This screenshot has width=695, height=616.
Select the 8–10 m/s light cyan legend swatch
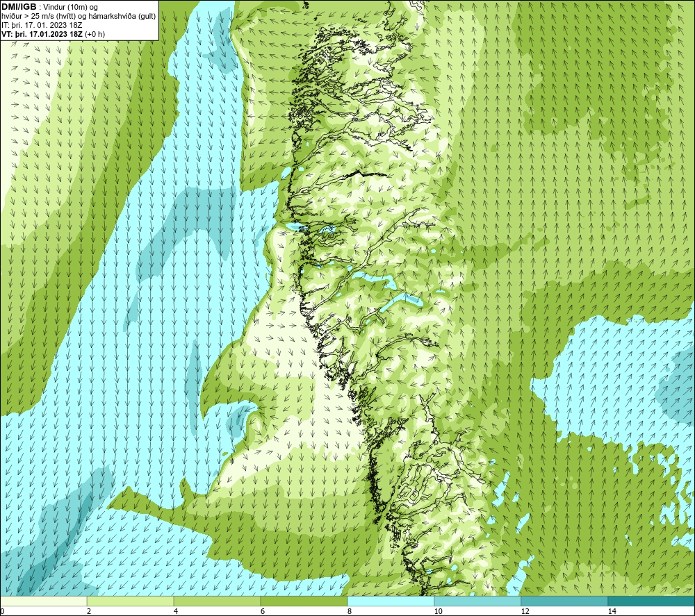(x=391, y=601)
